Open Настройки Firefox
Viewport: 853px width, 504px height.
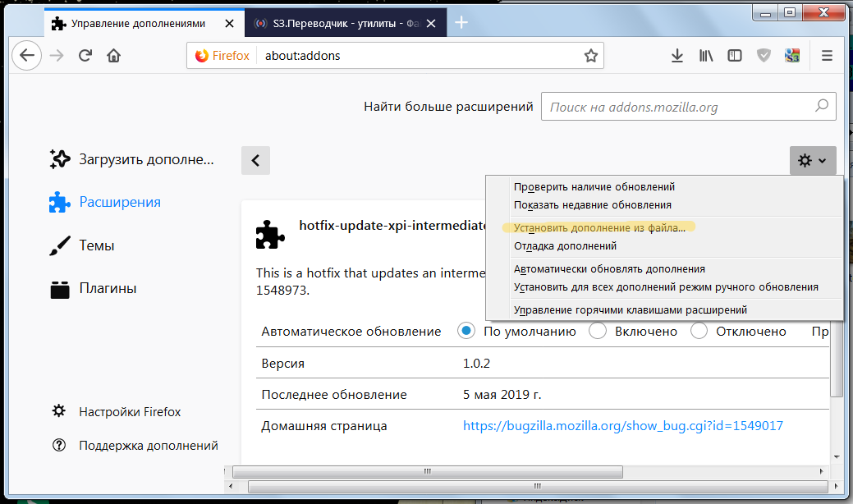pos(117,411)
